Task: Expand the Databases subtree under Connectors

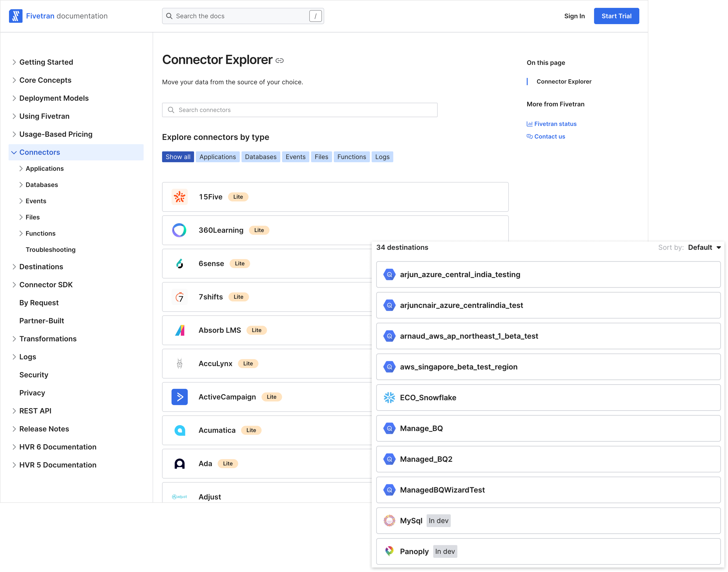Action: click(x=21, y=185)
